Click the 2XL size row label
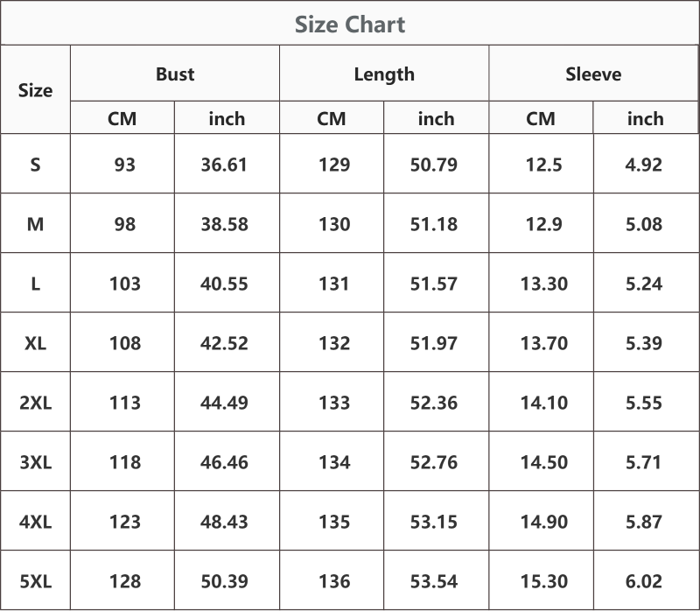This screenshot has width=700, height=611. pos(35,403)
